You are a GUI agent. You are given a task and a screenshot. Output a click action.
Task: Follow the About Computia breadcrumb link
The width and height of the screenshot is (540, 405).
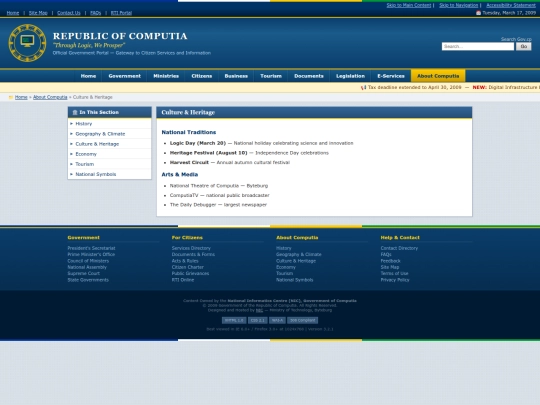[x=50, y=97]
